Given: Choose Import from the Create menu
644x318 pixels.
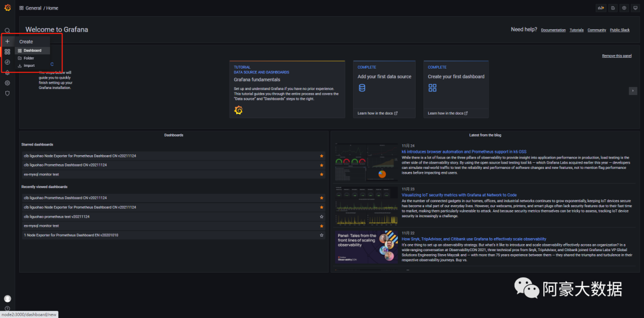Looking at the screenshot, I should 32,66.
